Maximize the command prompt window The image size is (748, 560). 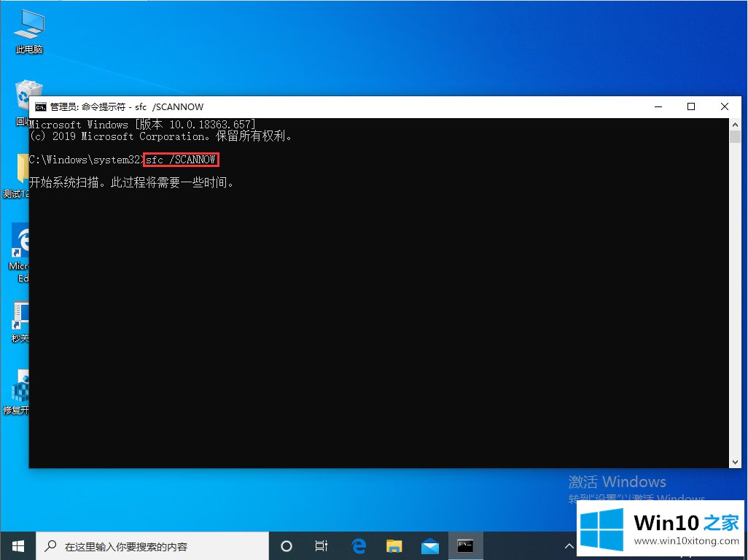pyautogui.click(x=690, y=107)
